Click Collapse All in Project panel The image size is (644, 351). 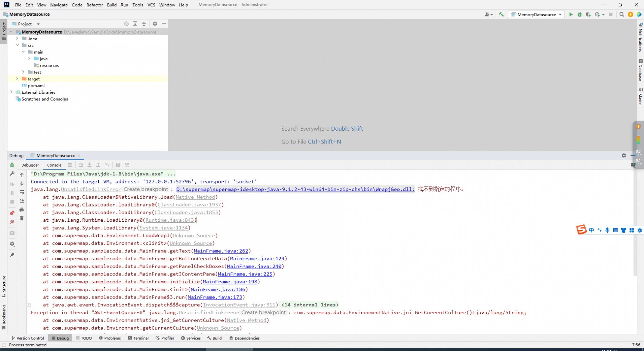point(144,24)
